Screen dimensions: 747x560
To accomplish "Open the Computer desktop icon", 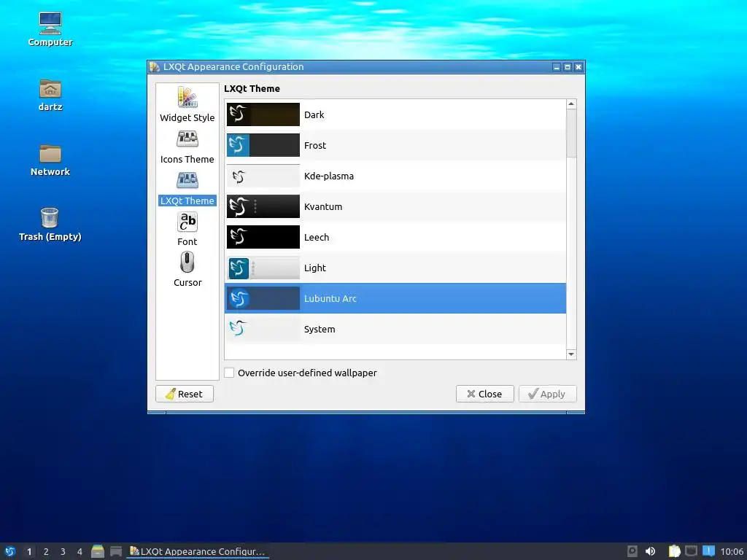I will pyautogui.click(x=50, y=29).
